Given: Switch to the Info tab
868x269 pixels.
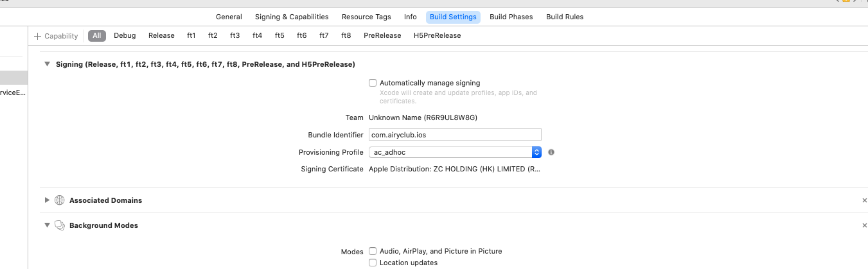Looking at the screenshot, I should (x=410, y=17).
